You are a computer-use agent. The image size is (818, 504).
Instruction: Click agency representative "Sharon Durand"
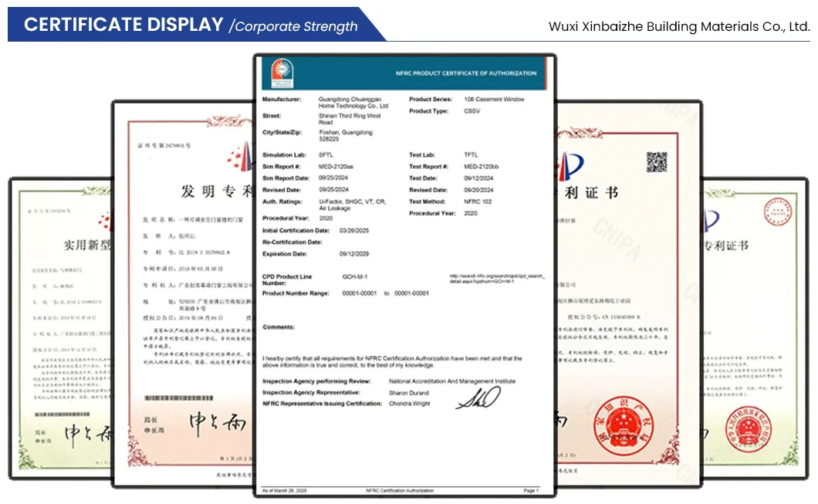coord(409,393)
